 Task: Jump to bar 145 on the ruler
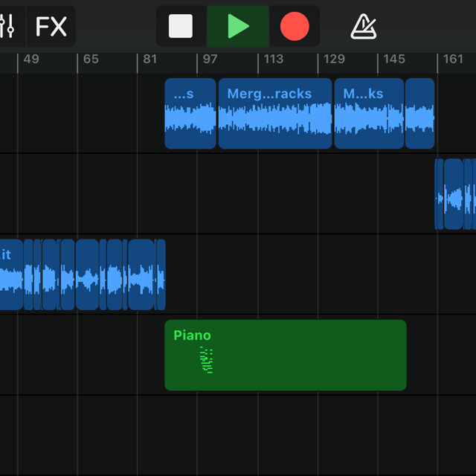pos(394,59)
